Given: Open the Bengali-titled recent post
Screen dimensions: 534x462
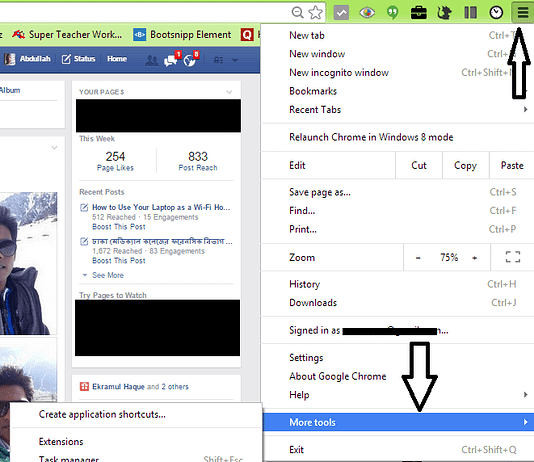Looking at the screenshot, I should (162, 241).
